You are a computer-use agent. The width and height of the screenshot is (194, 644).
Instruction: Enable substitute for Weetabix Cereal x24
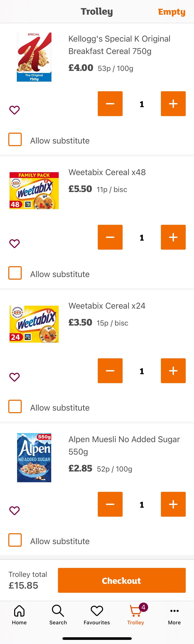click(x=15, y=406)
